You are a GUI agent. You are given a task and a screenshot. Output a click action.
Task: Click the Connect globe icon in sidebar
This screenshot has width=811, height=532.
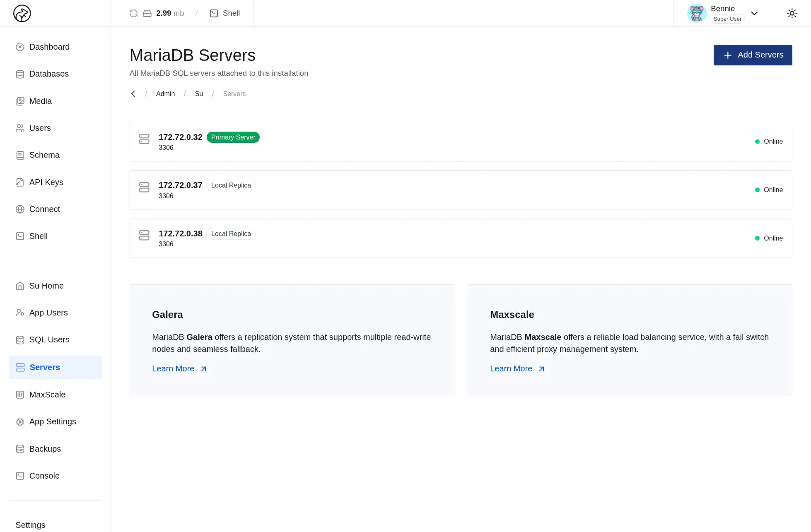(x=20, y=209)
